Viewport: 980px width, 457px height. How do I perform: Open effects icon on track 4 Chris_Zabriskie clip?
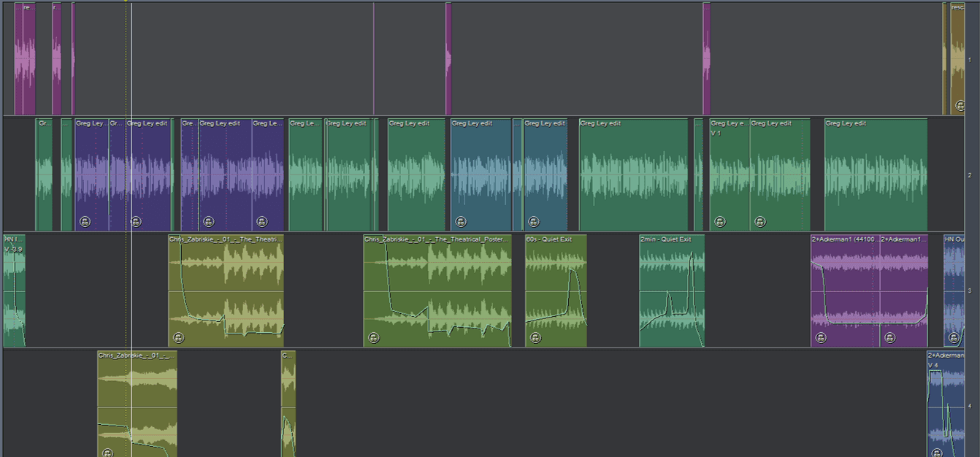pyautogui.click(x=107, y=453)
